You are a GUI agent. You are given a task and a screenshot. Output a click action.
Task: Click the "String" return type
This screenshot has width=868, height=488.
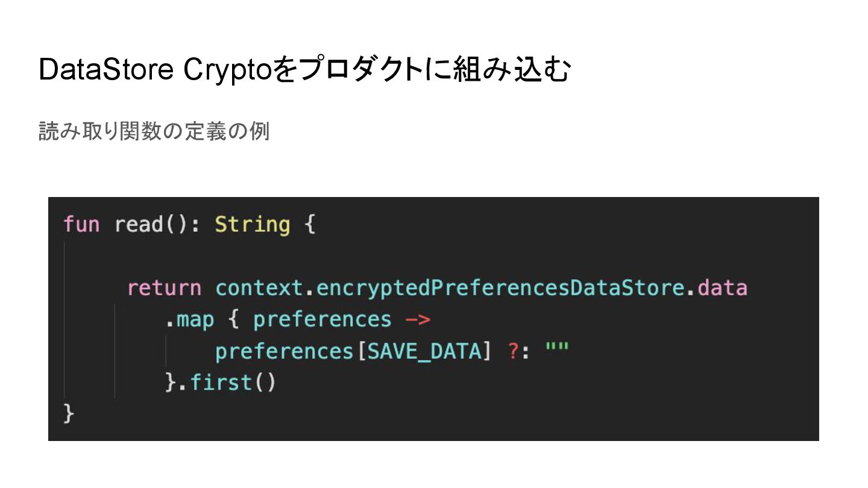[252, 225]
